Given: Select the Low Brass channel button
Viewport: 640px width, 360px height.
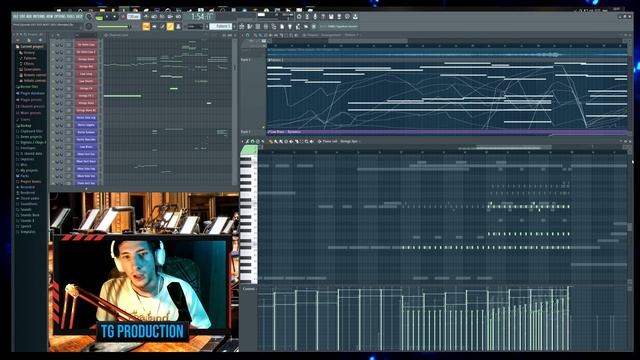Looking at the screenshot, I should coord(86,147).
